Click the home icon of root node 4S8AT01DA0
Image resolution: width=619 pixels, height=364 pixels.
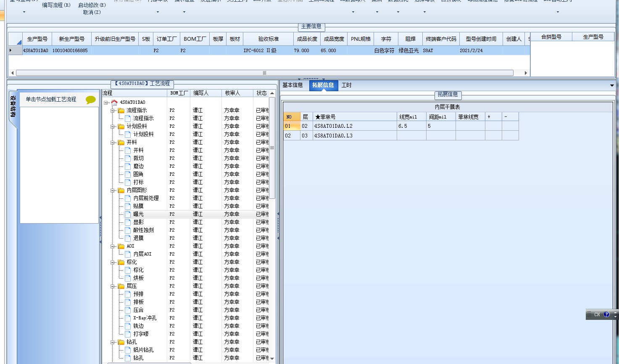point(114,102)
